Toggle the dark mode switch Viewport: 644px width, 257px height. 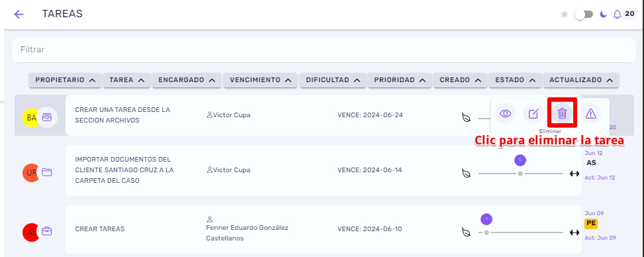click(584, 15)
